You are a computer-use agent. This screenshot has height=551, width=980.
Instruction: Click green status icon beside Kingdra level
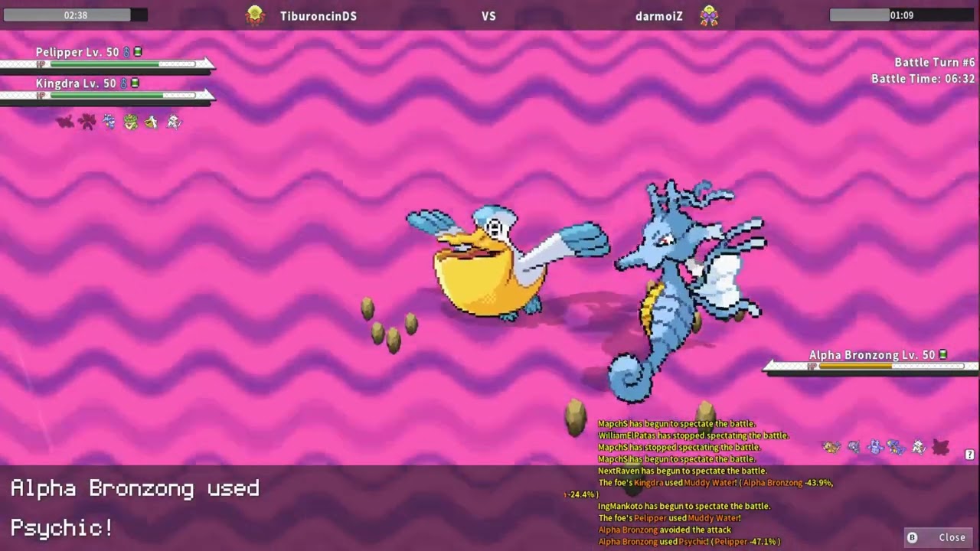coord(136,83)
